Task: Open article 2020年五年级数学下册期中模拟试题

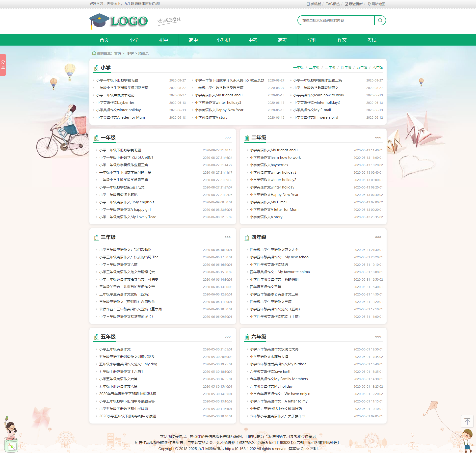Action: tap(128, 394)
